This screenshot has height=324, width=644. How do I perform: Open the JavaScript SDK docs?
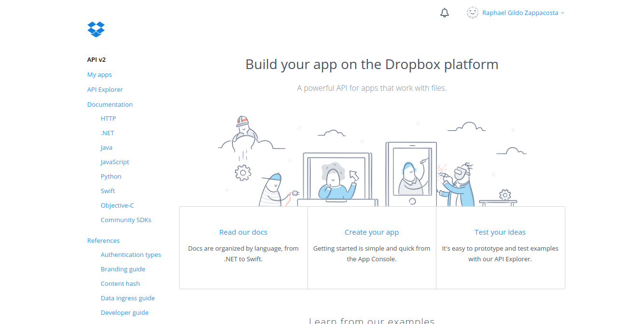[115, 162]
